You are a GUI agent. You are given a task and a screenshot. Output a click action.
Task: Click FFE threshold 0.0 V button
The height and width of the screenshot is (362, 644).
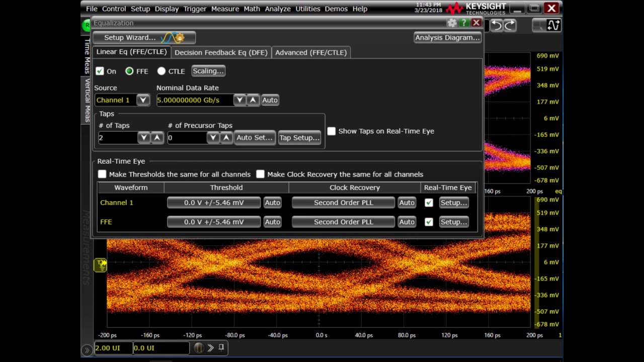214,222
